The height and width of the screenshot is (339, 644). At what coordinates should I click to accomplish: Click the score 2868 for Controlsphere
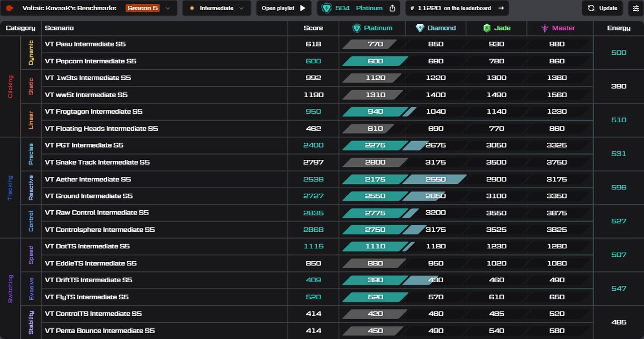[x=313, y=230]
